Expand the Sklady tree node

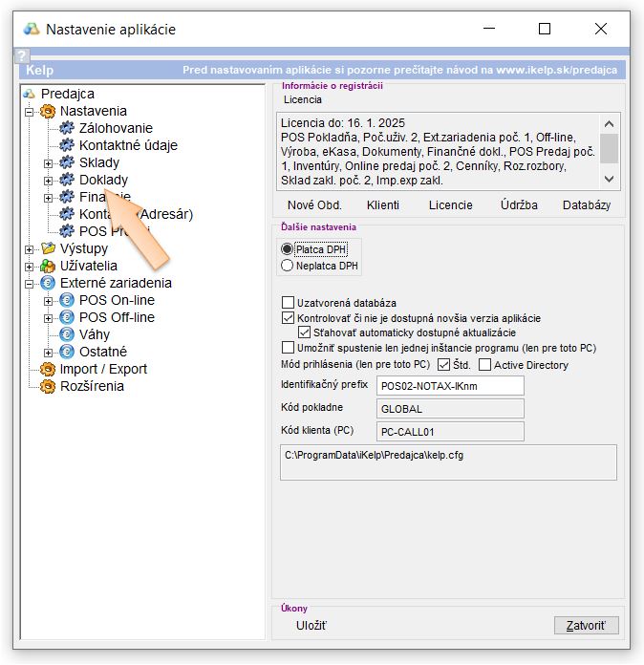pyautogui.click(x=48, y=162)
